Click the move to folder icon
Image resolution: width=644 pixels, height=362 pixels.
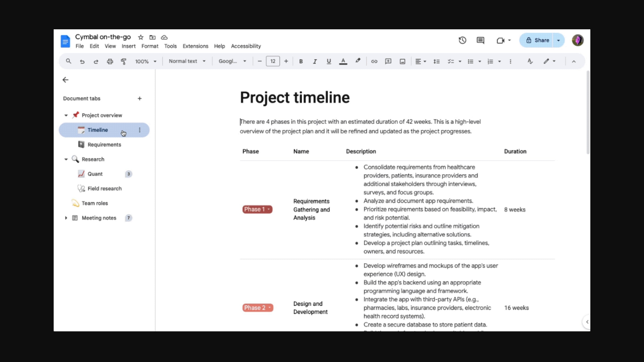pos(152,37)
